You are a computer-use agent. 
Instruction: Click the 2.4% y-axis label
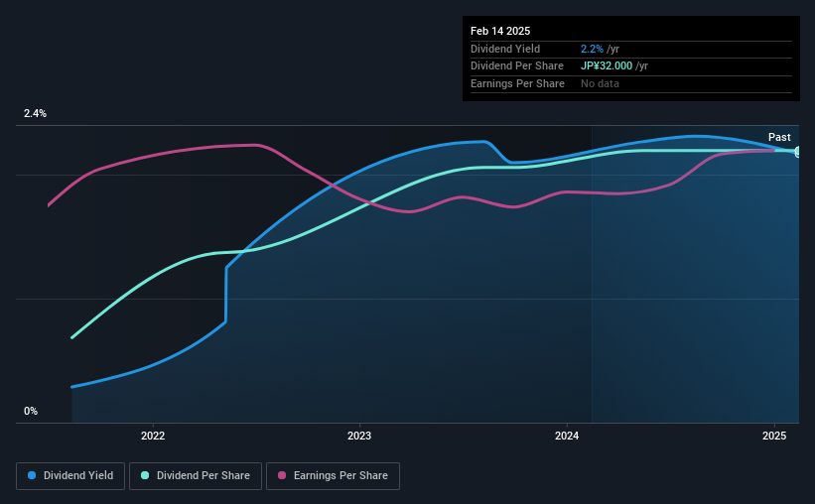(x=35, y=113)
